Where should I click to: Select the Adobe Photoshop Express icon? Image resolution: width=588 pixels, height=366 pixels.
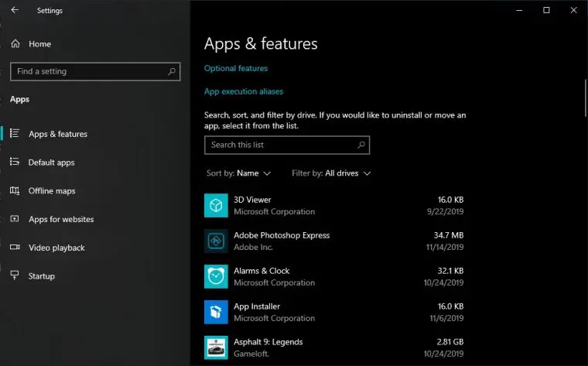(216, 241)
